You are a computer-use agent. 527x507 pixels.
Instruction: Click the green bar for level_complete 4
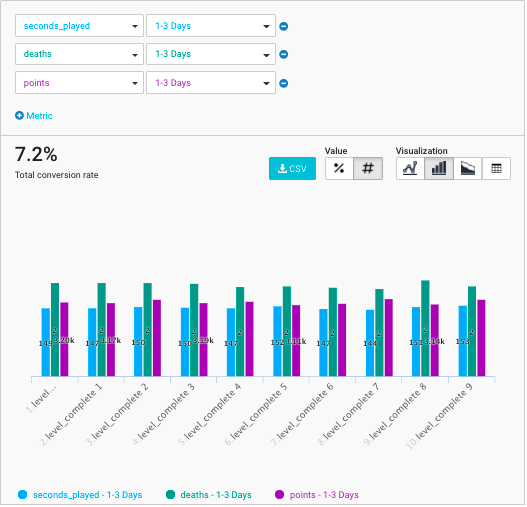pos(241,333)
